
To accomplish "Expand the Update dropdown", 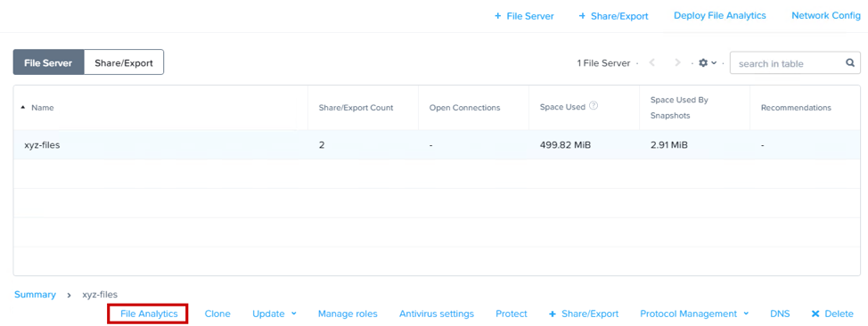I will tap(274, 314).
